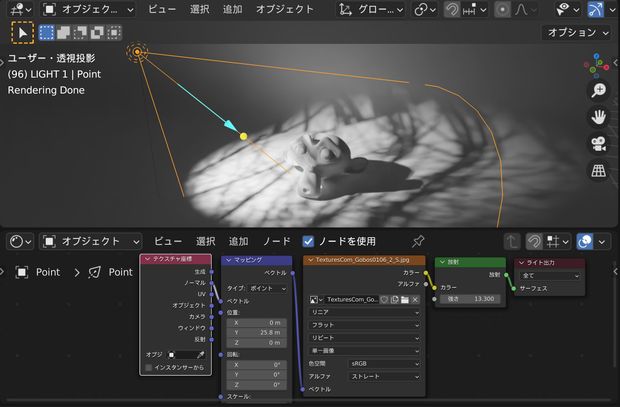Click the go to parent node tree icon
Image resolution: width=620 pixels, height=407 pixels.
coord(512,241)
